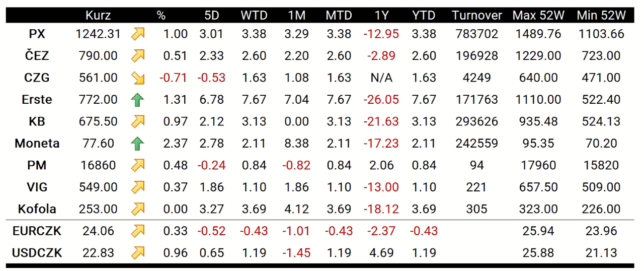Click the PX trend arrow icon
The image size is (644, 271).
coord(137,34)
